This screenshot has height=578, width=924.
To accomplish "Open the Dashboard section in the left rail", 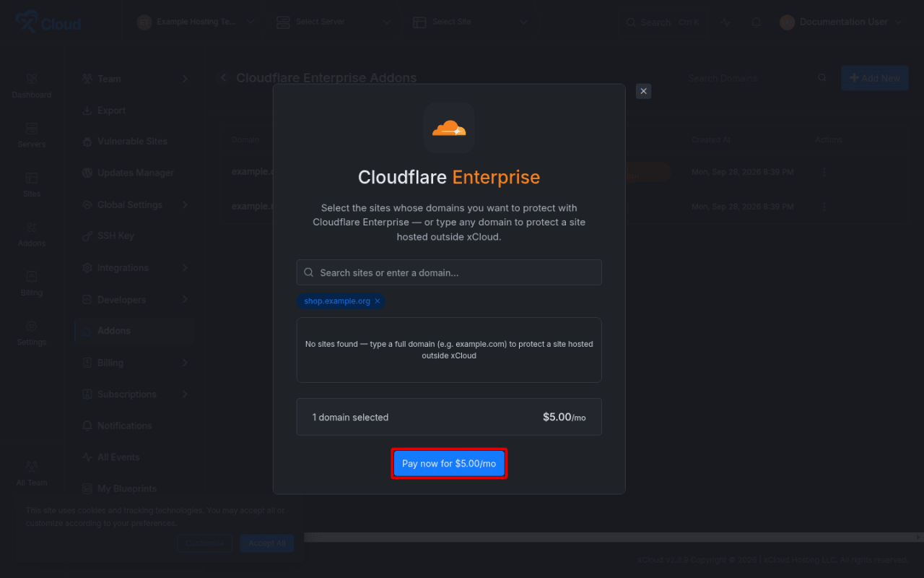I will 32,85.
